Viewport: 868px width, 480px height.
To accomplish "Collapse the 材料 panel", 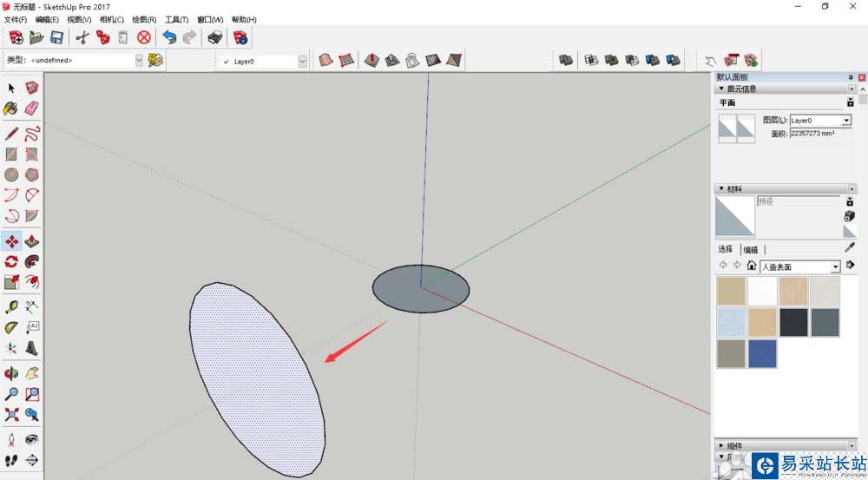I will 720,189.
